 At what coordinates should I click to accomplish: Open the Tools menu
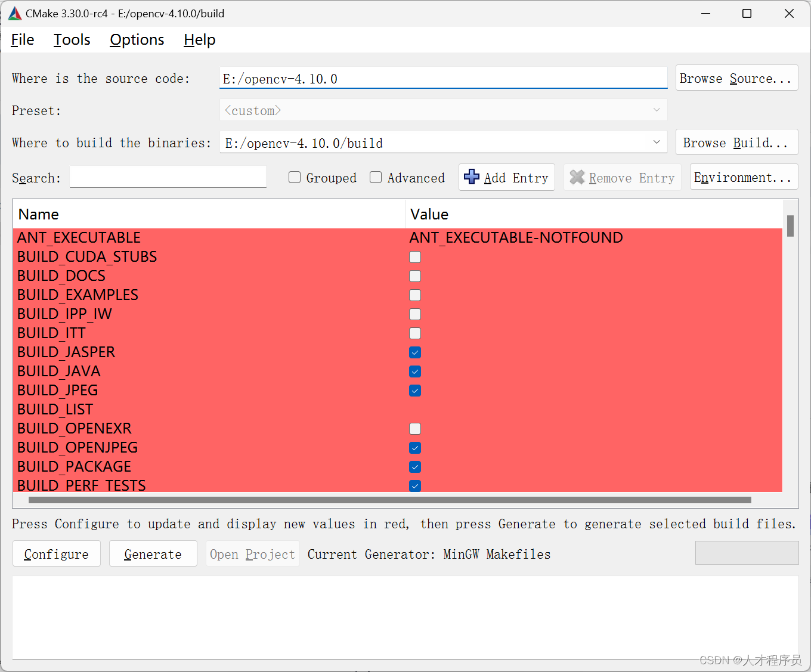(72, 40)
